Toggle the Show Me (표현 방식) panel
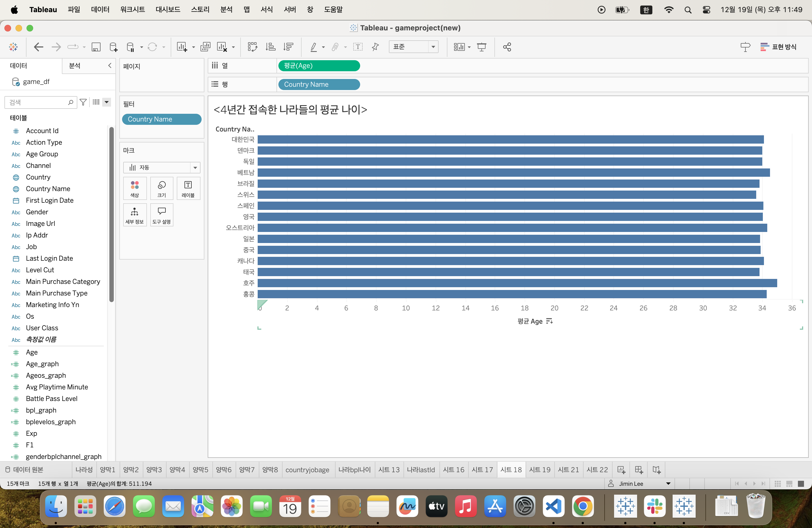The height and width of the screenshot is (528, 812). [x=778, y=47]
